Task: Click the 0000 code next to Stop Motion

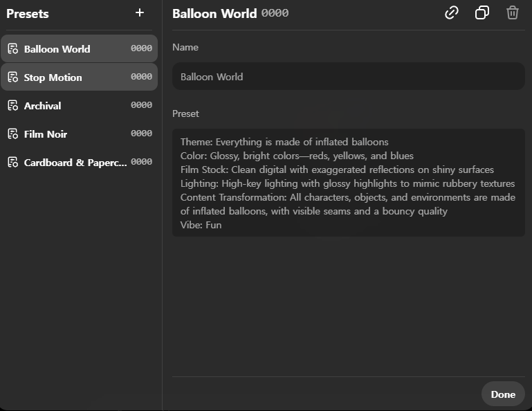Action: [142, 77]
